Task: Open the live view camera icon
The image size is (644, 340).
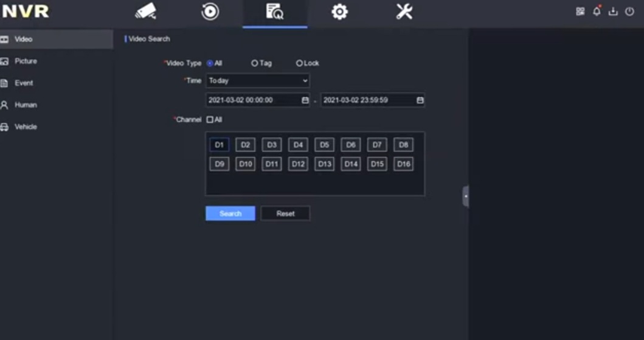Action: (146, 12)
